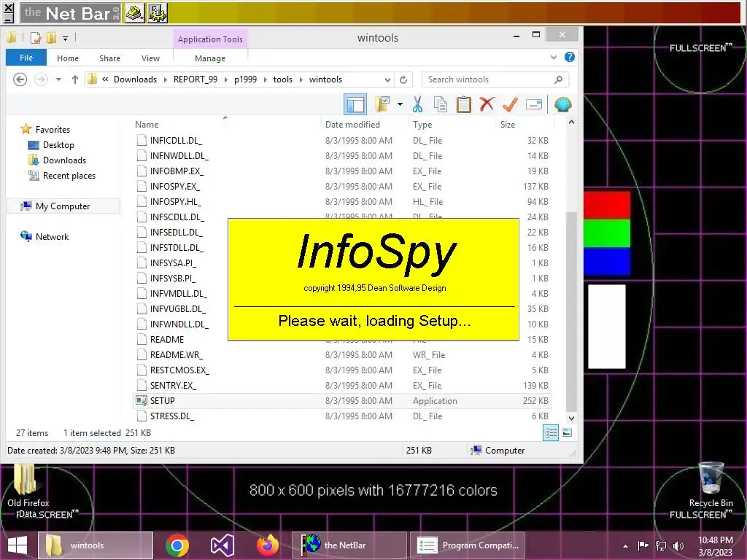Click the Back navigation arrow
The image size is (747, 560).
20,79
